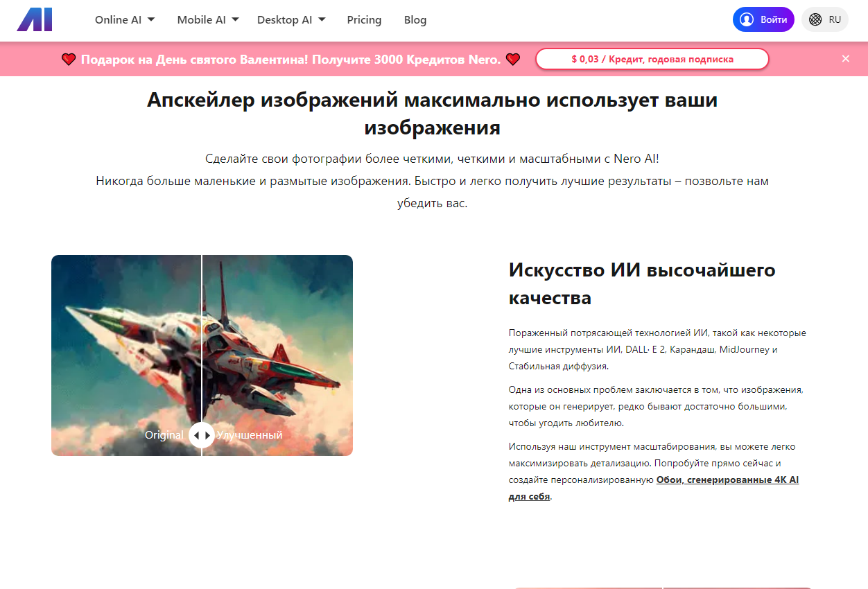Image resolution: width=868 pixels, height=589 pixels.
Task: Go to the Pricing page
Action: (x=364, y=19)
